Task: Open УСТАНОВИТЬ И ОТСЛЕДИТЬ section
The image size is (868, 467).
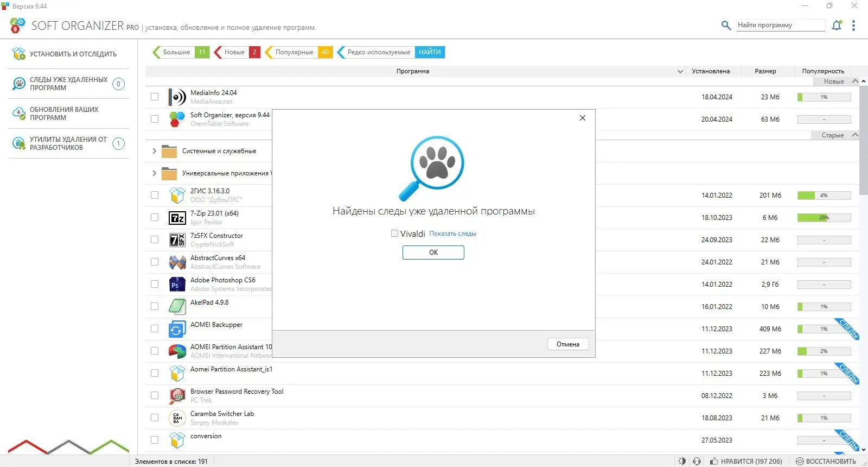Action: 69,54
